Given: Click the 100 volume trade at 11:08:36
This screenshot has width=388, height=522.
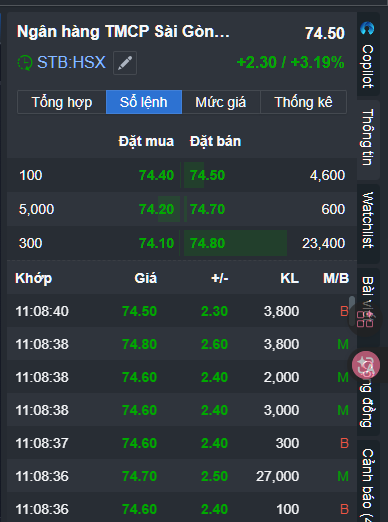Looking at the screenshot, I should pyautogui.click(x=288, y=509).
